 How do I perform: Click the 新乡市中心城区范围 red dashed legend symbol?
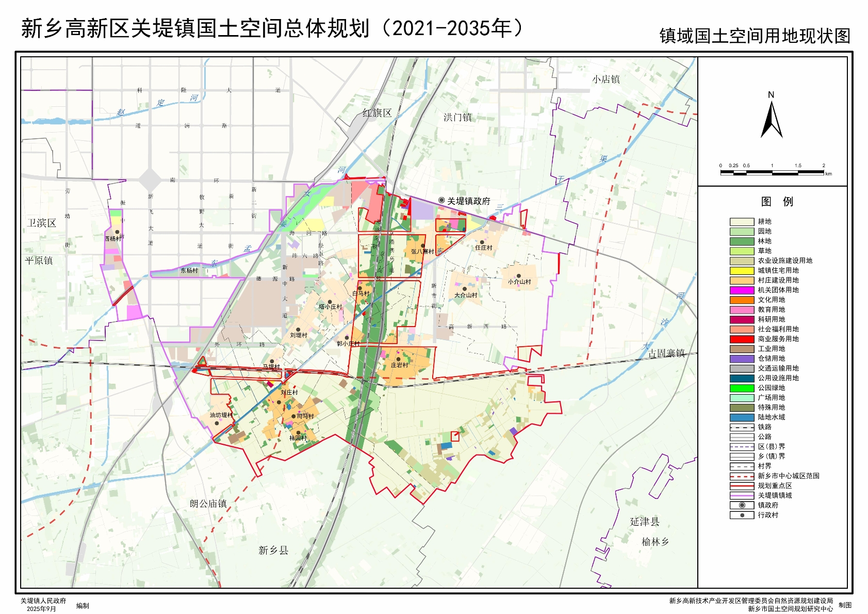point(742,476)
